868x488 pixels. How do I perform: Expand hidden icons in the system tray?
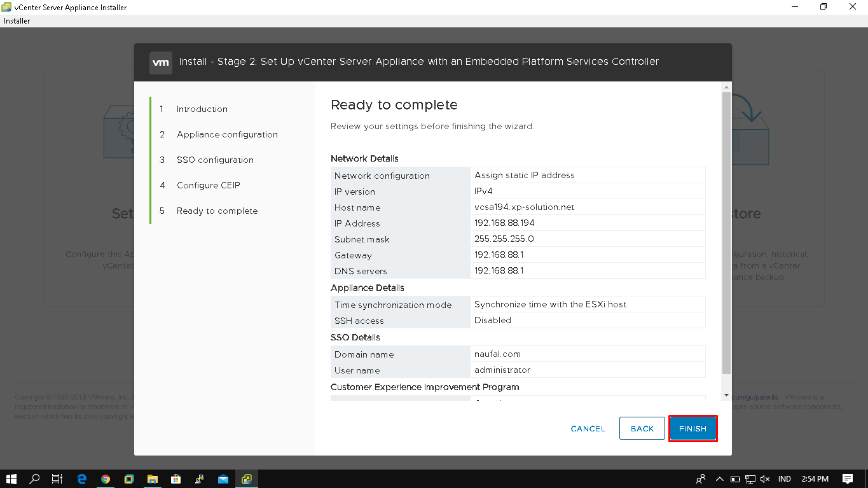pyautogui.click(x=719, y=478)
